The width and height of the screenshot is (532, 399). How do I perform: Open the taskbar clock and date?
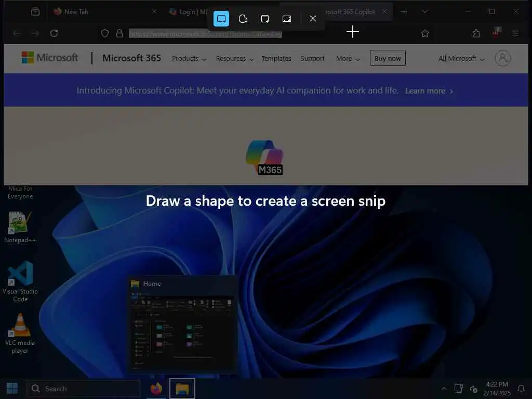497,389
